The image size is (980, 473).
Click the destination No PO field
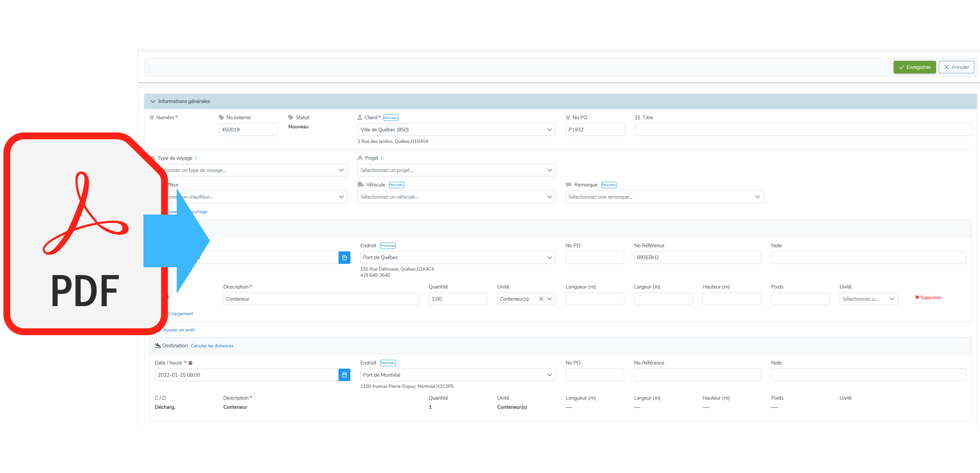coord(594,375)
